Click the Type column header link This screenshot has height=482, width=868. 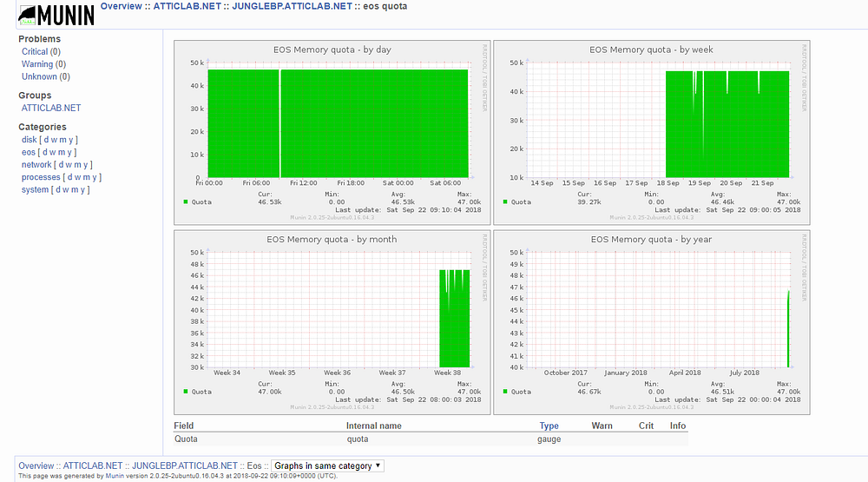tap(549, 426)
